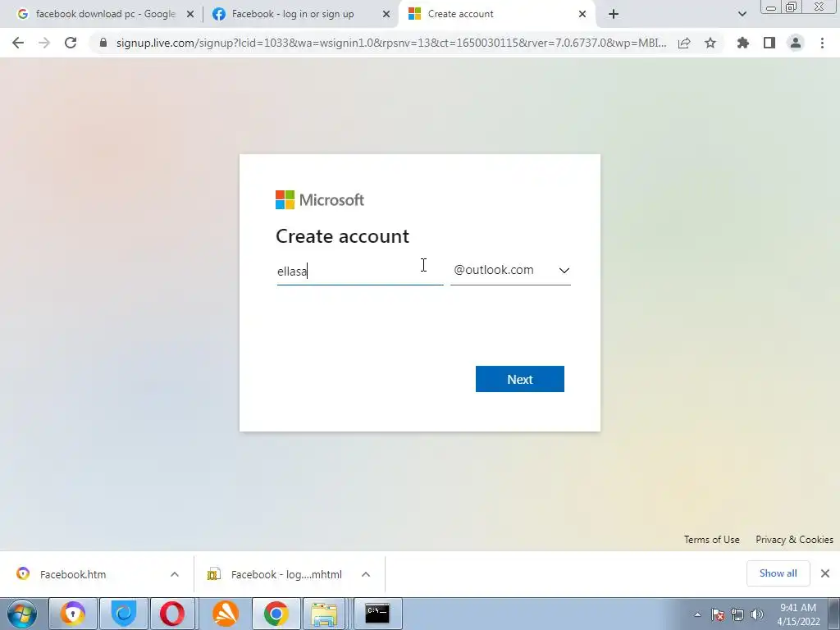
Task: Click the Next button
Action: click(519, 379)
